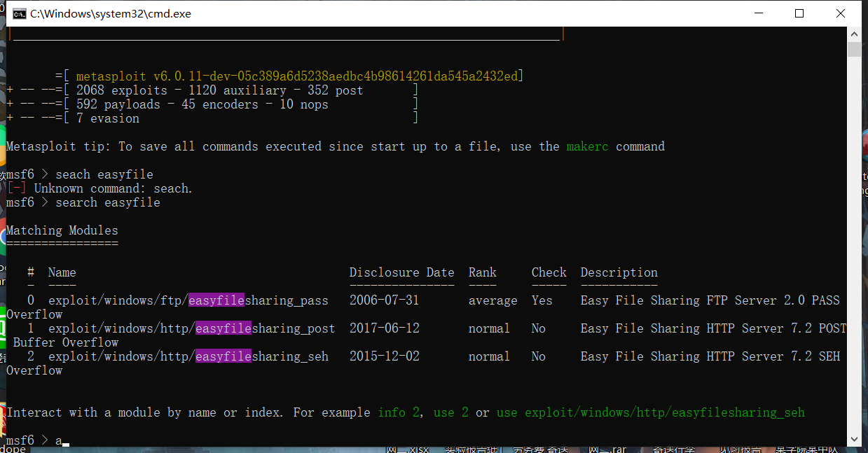This screenshot has height=453, width=868.
Task: Minimize the cmd.exe window
Action: click(x=757, y=13)
